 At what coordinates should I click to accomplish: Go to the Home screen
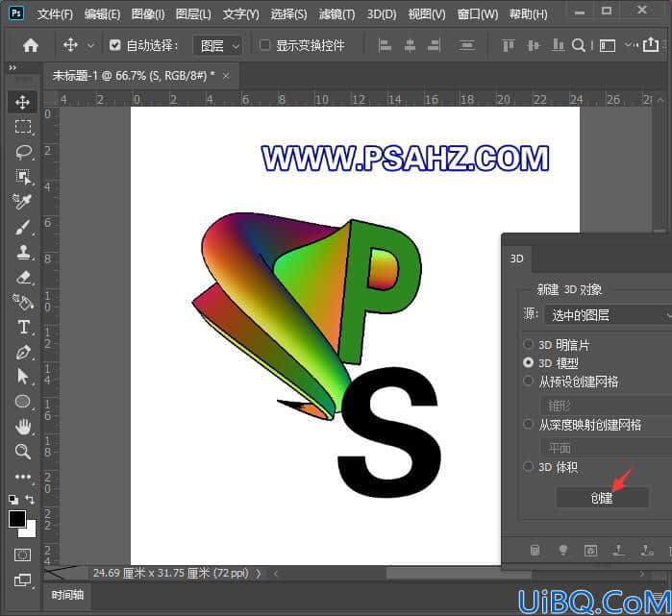(31, 45)
